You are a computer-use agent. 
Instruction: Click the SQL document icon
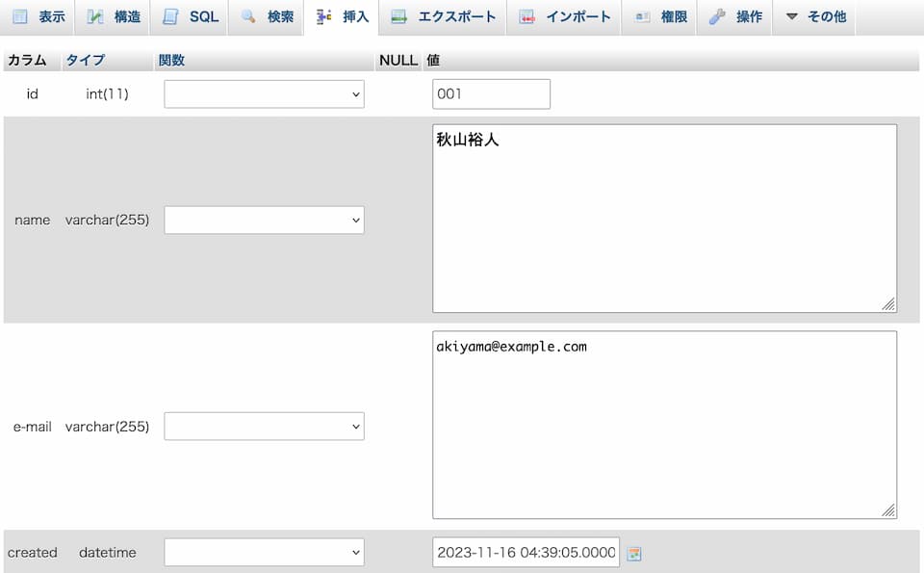tap(170, 17)
